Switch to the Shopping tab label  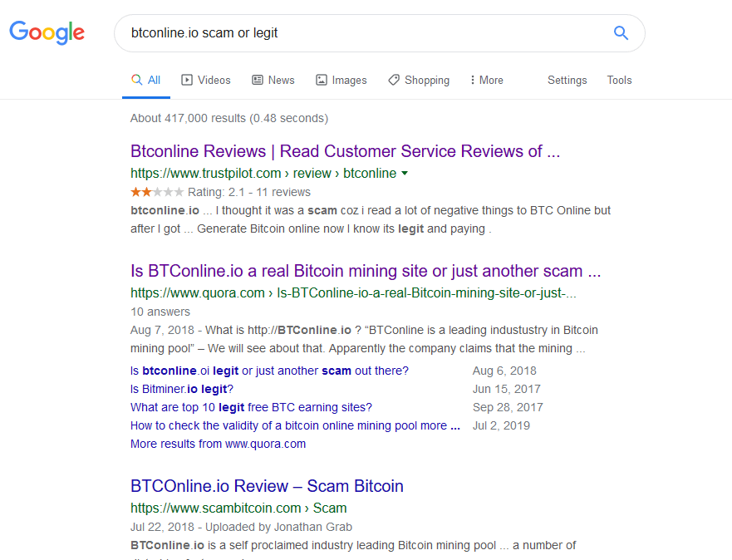[x=427, y=81]
